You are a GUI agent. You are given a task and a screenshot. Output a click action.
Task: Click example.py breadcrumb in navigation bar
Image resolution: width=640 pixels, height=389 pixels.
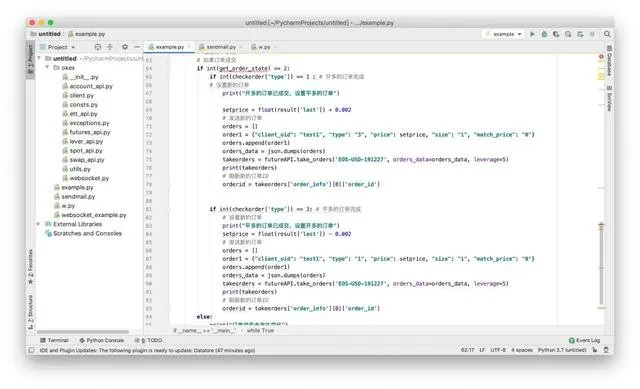(x=86, y=34)
